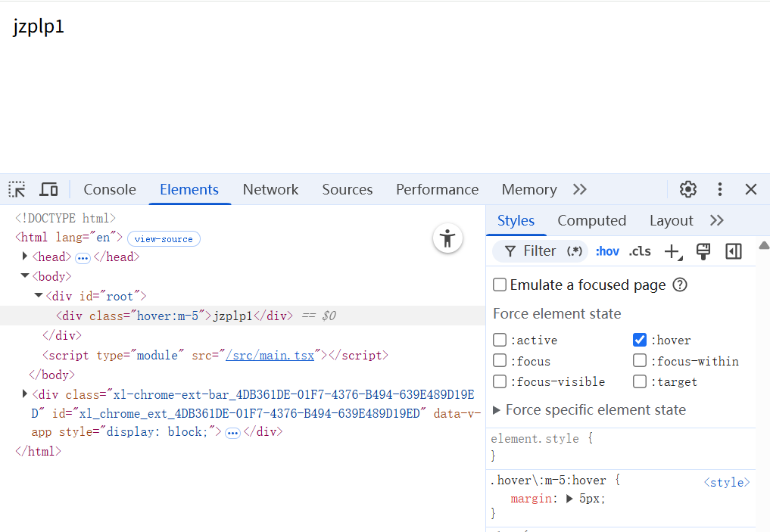Click the .hover\:m-5:hover selector text
Image resolution: width=770 pixels, height=532 pixels.
(548, 480)
